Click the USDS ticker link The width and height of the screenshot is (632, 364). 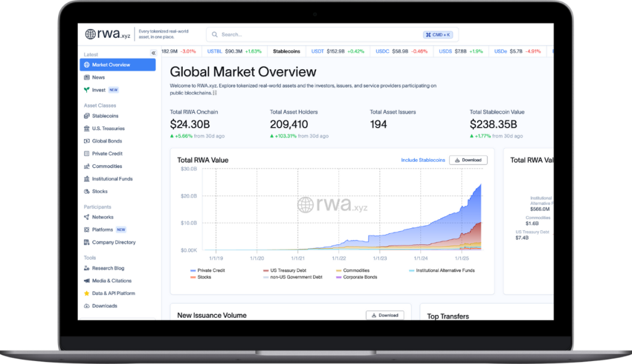pyautogui.click(x=446, y=51)
